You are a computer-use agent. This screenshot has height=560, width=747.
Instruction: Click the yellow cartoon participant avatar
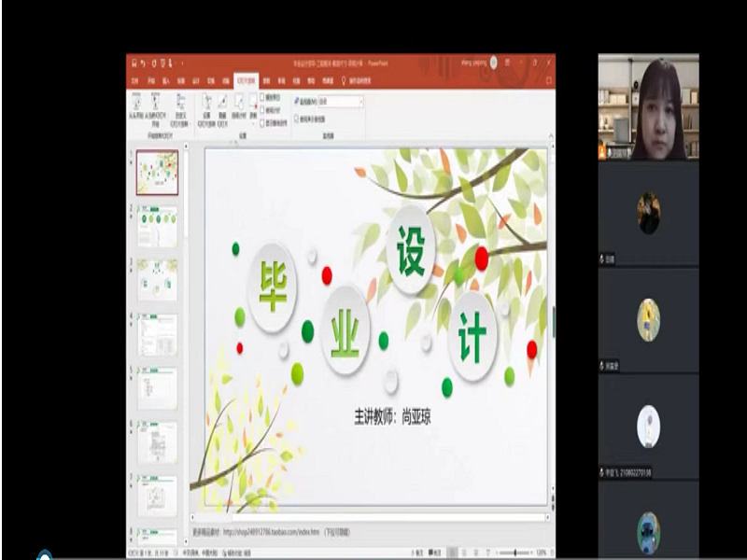click(648, 320)
